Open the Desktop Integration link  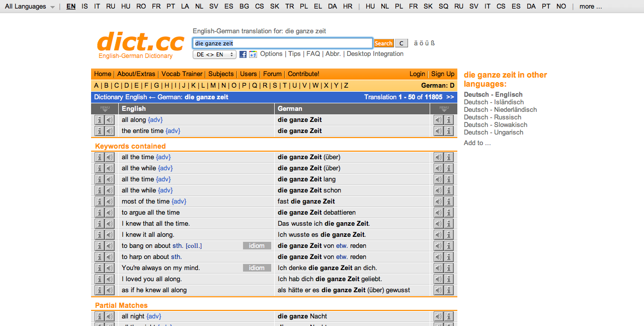[x=375, y=54]
